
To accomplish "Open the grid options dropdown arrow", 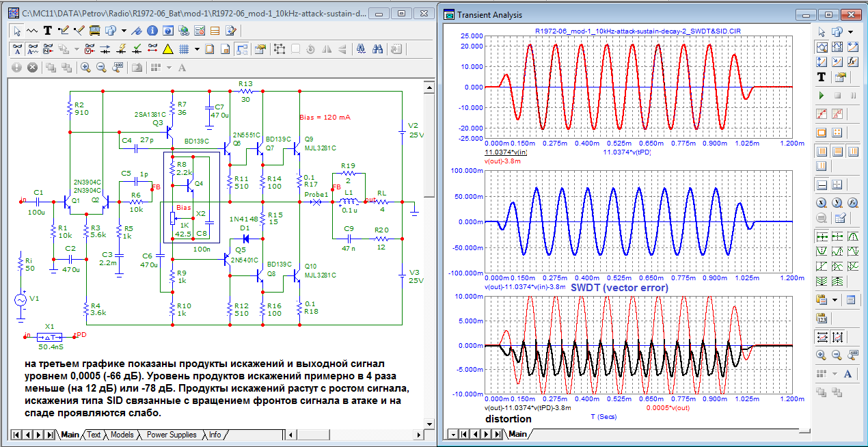I will pyautogui.click(x=197, y=49).
